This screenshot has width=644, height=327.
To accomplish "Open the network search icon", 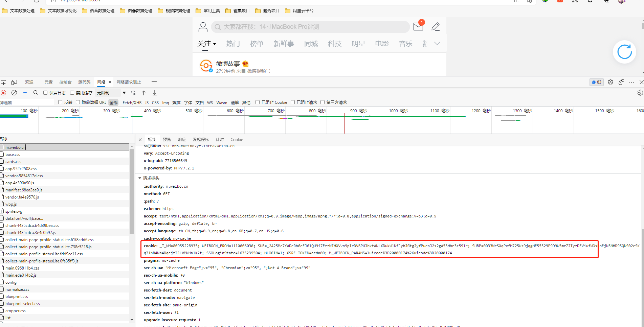I will [x=36, y=92].
